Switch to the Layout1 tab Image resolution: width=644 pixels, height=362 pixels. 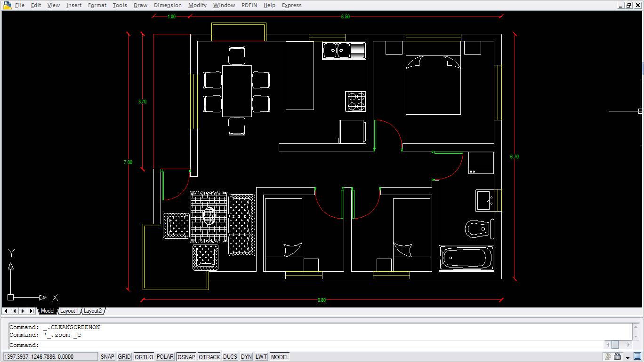pos(69,311)
